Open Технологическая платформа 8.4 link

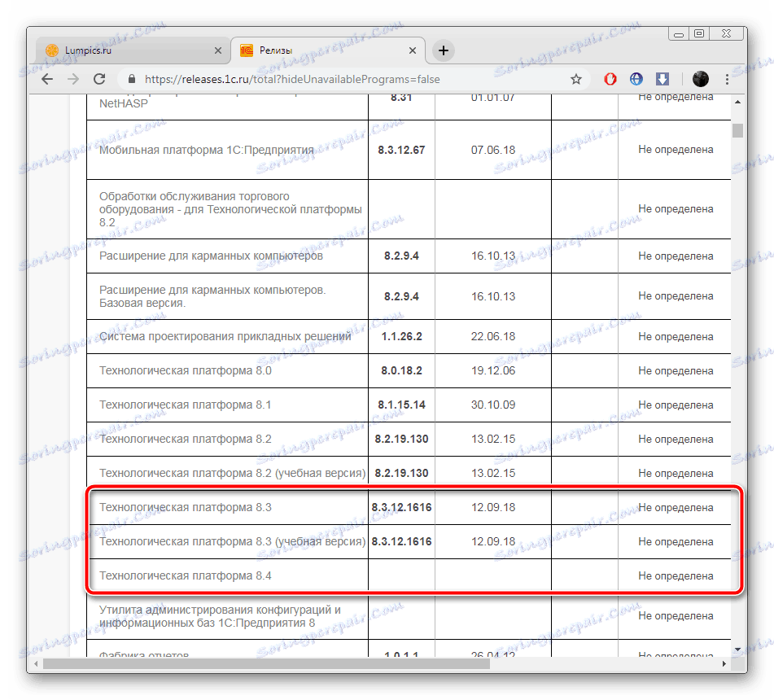(186, 575)
